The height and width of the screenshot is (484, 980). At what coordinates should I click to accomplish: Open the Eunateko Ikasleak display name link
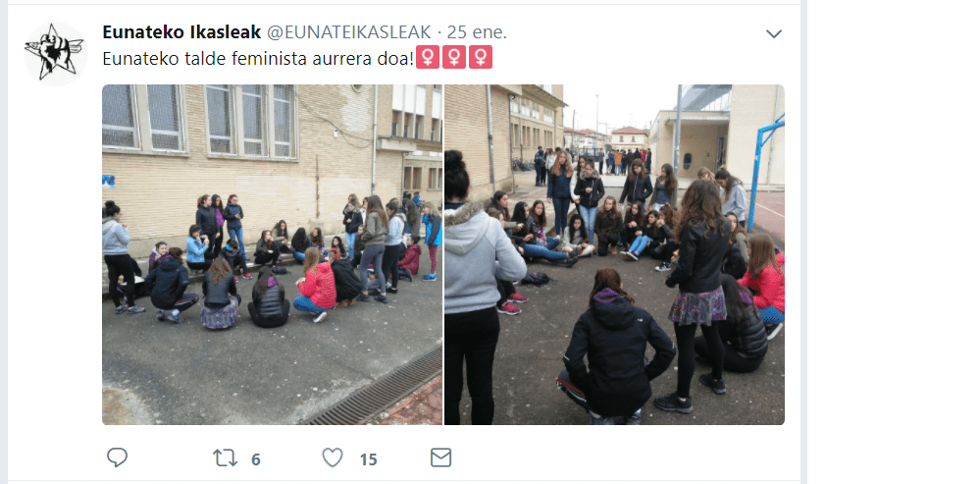point(181,31)
